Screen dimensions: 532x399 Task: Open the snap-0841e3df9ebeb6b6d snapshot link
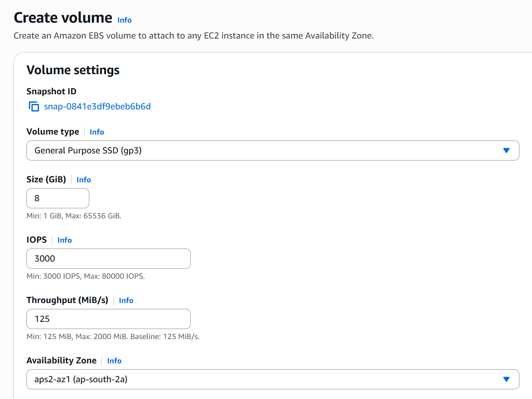[x=97, y=106]
